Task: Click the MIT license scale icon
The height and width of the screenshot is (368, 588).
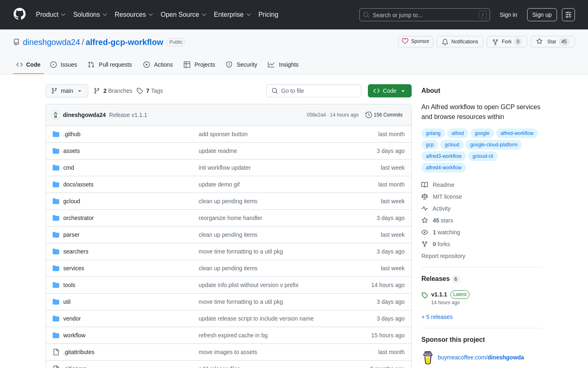Action: point(425,197)
